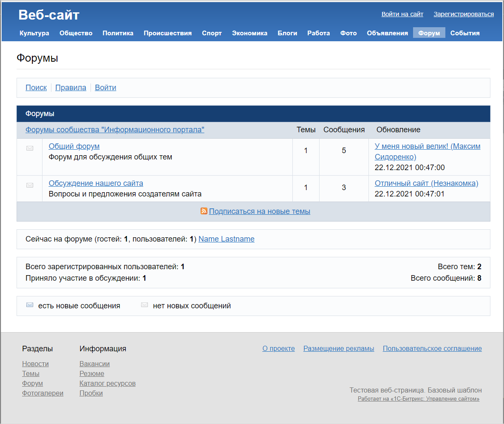Click the orange RSS feed icon
This screenshot has width=504, height=424.
click(x=204, y=211)
